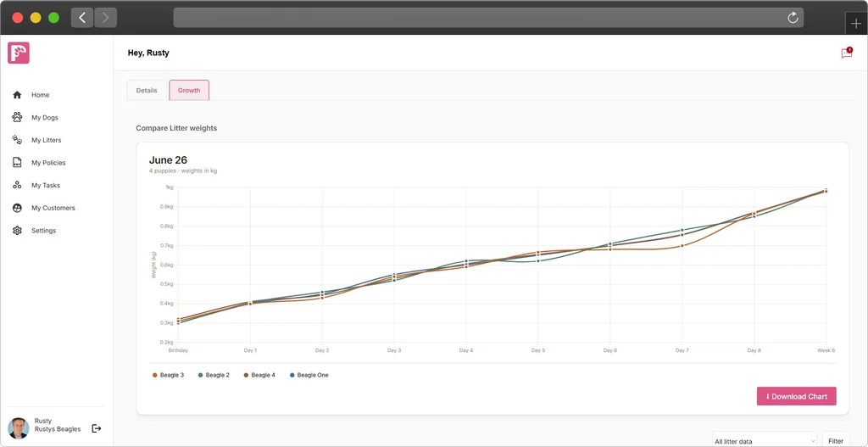Toggle Beagle One series in the legend
The width and height of the screenshot is (868, 447).
click(x=309, y=375)
